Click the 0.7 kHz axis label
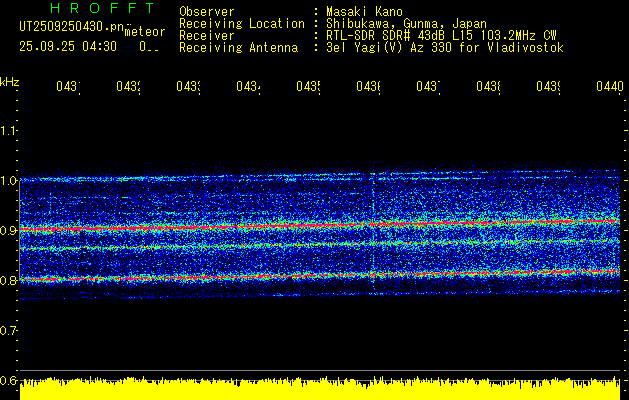The width and height of the screenshot is (629, 400). 7,330
